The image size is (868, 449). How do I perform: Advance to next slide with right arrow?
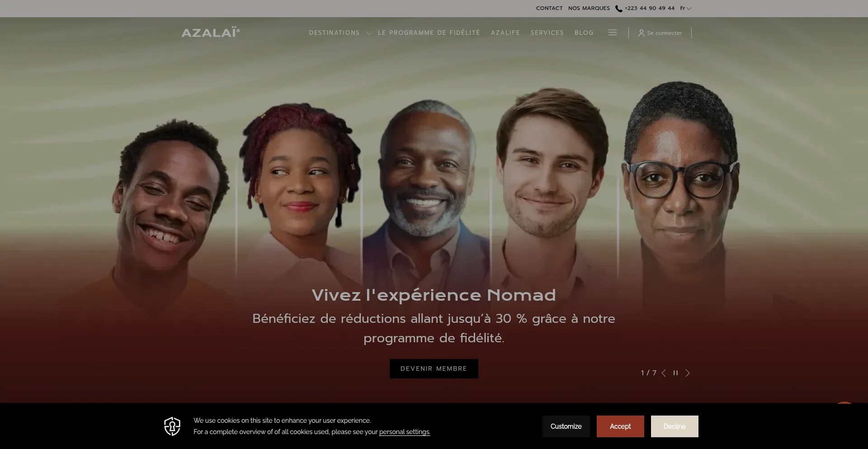(x=688, y=373)
